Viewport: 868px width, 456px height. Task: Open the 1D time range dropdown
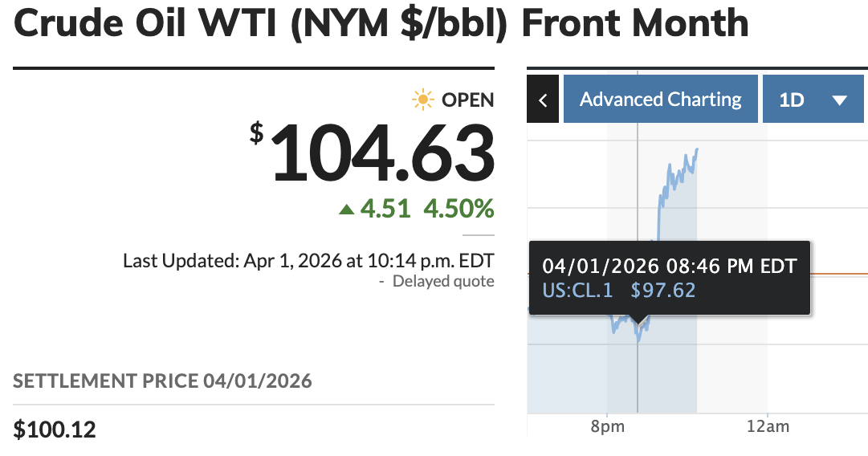[x=813, y=100]
